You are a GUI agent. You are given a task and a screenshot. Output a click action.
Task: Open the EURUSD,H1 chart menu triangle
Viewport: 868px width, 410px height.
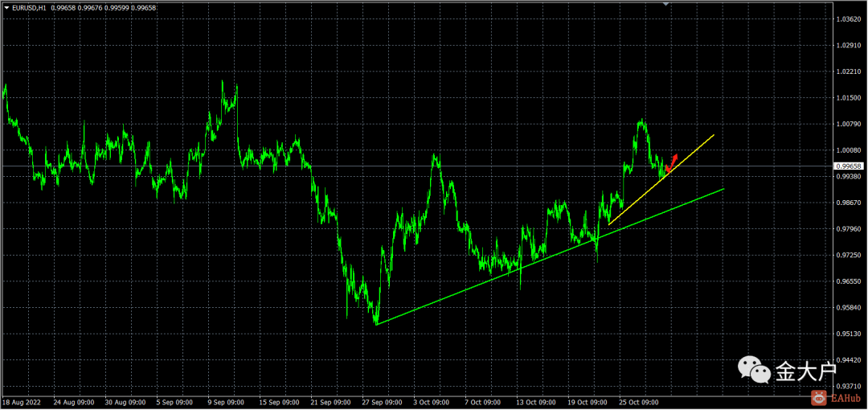(6, 8)
